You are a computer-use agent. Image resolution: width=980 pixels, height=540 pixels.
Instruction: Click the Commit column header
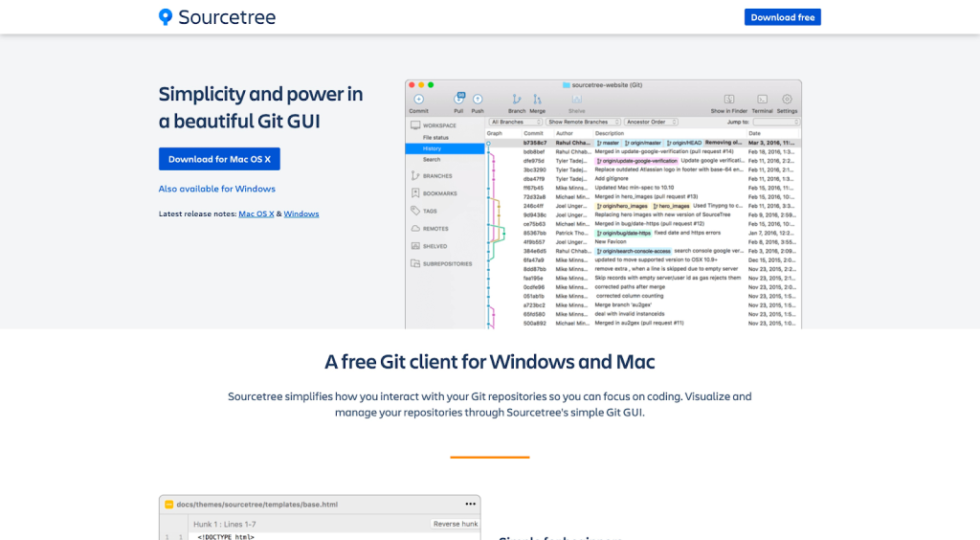click(x=533, y=133)
